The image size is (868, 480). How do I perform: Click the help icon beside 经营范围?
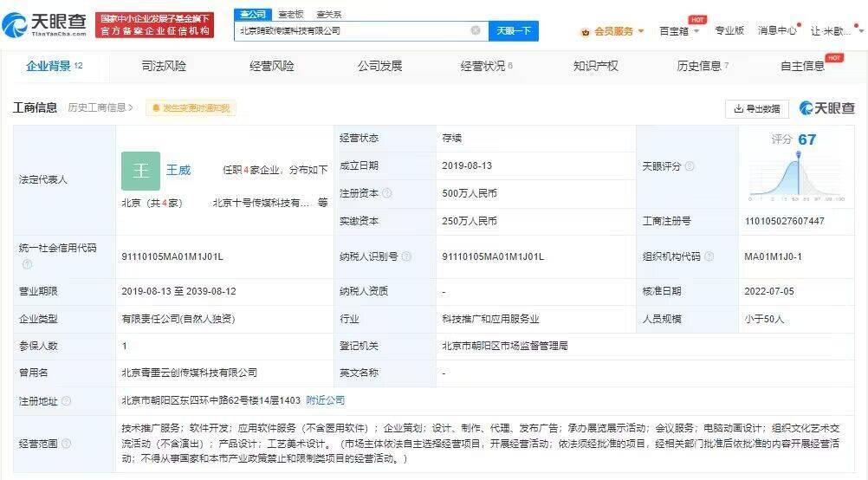[x=66, y=443]
